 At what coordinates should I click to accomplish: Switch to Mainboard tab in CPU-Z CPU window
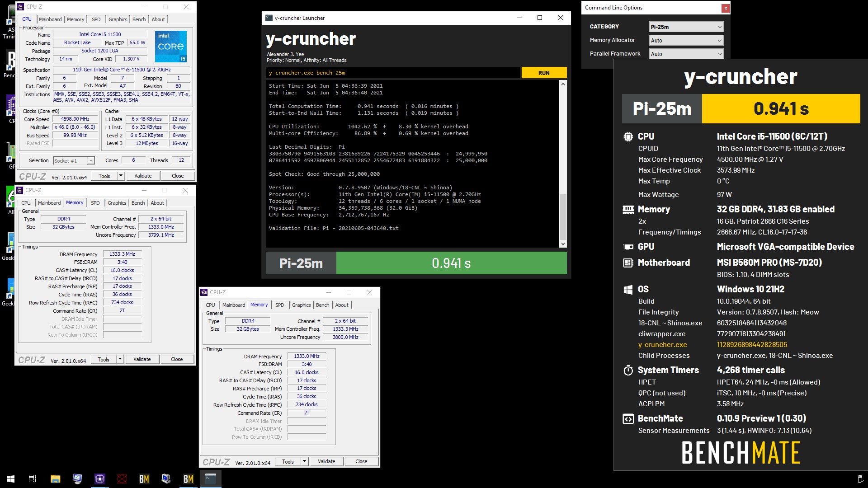point(50,19)
